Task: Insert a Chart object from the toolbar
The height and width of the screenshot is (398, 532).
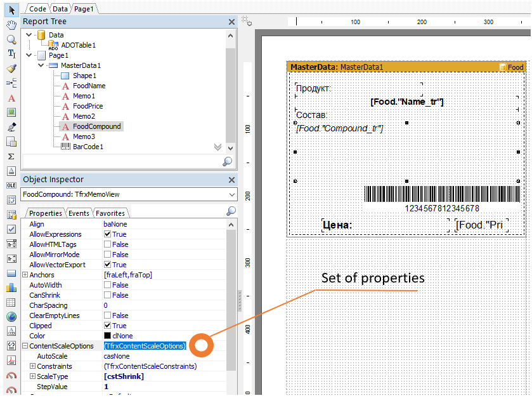Action: (x=11, y=288)
